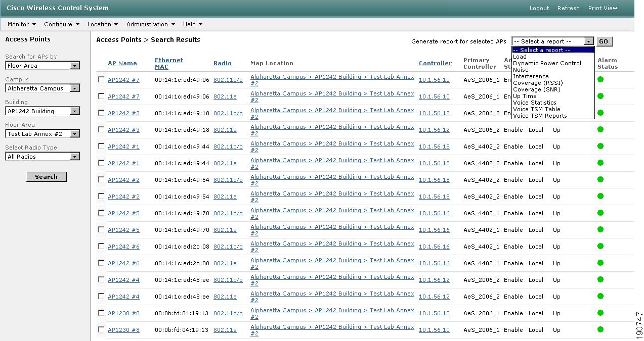Image resolution: width=644 pixels, height=341 pixels.
Task: Click MAC address 00:0b:fd:04:19:13 in the 802.11b/g row
Action: pyautogui.click(x=182, y=313)
